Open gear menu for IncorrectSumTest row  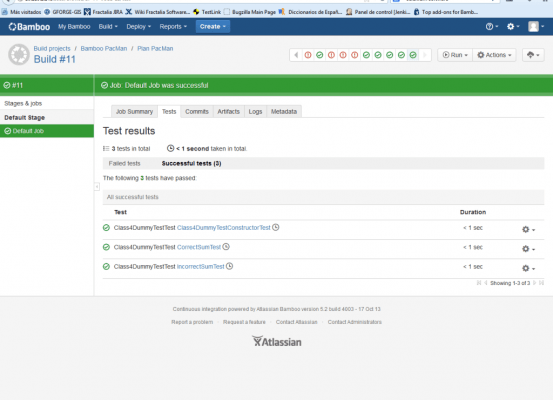[x=528, y=268]
